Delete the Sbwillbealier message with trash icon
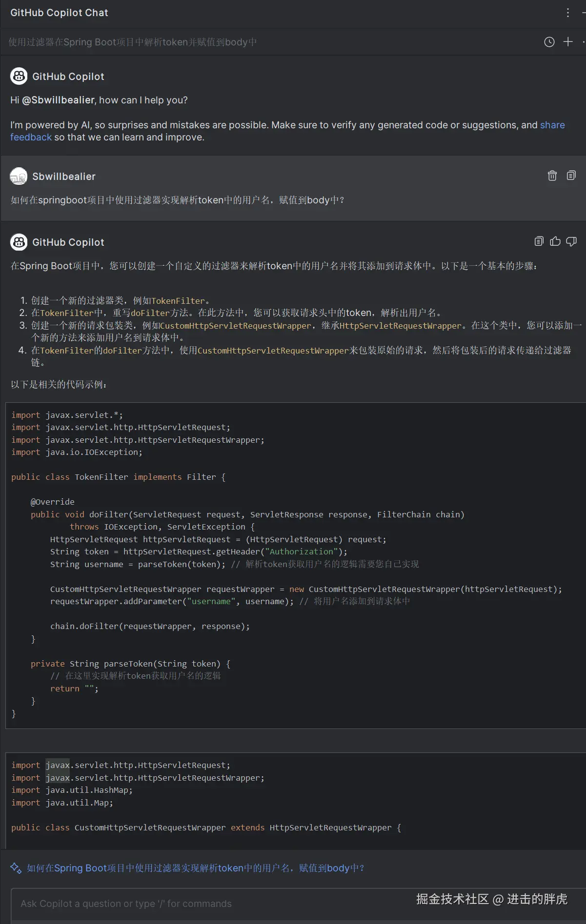The width and height of the screenshot is (586, 924). [552, 176]
